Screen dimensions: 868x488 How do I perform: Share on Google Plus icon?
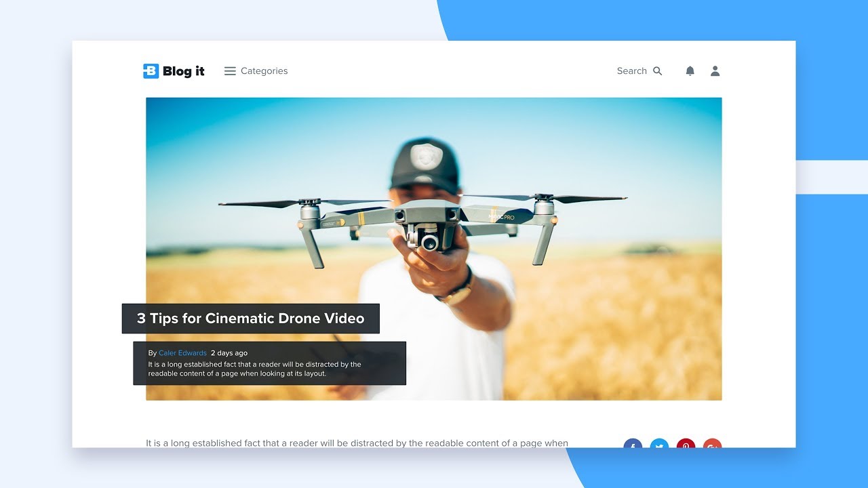point(712,443)
